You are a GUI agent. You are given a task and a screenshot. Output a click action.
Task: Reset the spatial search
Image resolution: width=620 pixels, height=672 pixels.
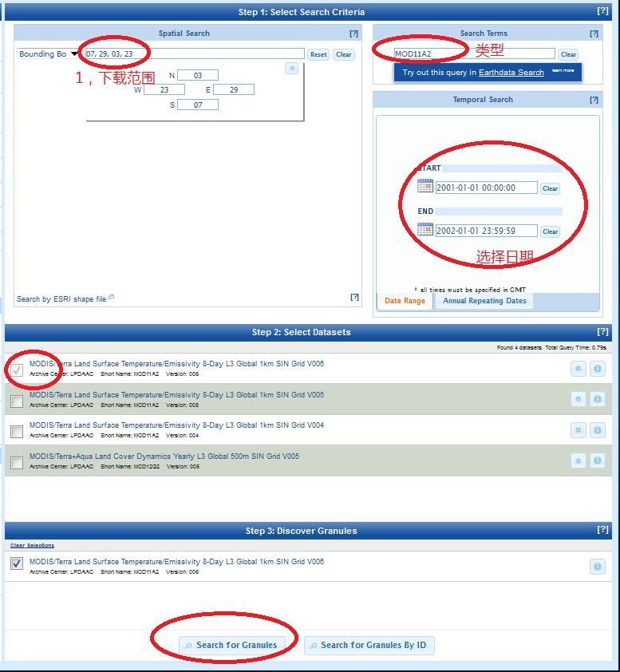pos(318,54)
